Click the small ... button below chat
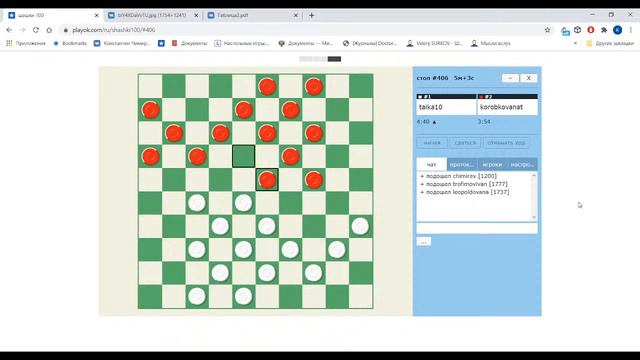 point(424,242)
